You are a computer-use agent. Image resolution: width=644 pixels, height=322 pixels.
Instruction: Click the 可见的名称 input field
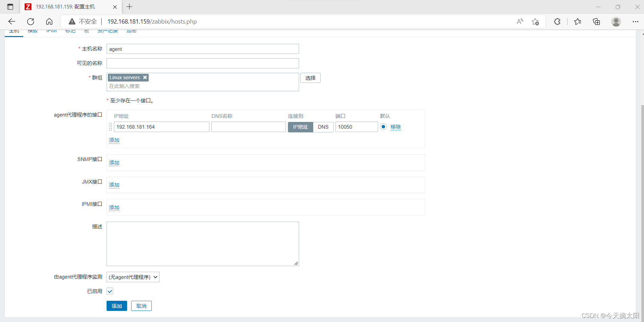(x=203, y=63)
